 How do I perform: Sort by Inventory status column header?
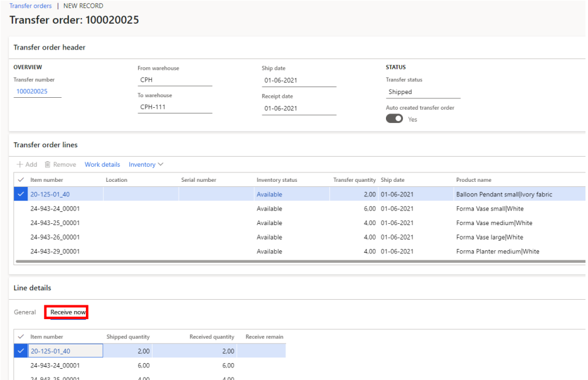click(277, 180)
